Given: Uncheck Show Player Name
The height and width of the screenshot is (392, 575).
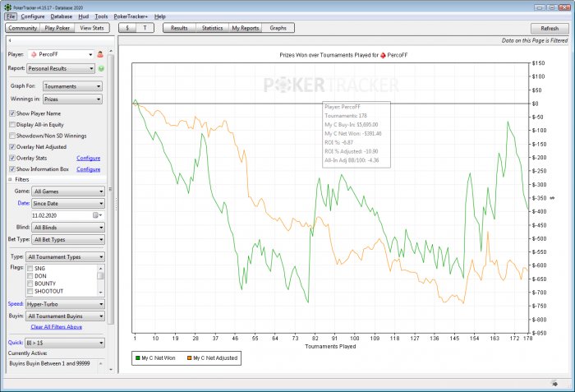Looking at the screenshot, I should coord(11,113).
